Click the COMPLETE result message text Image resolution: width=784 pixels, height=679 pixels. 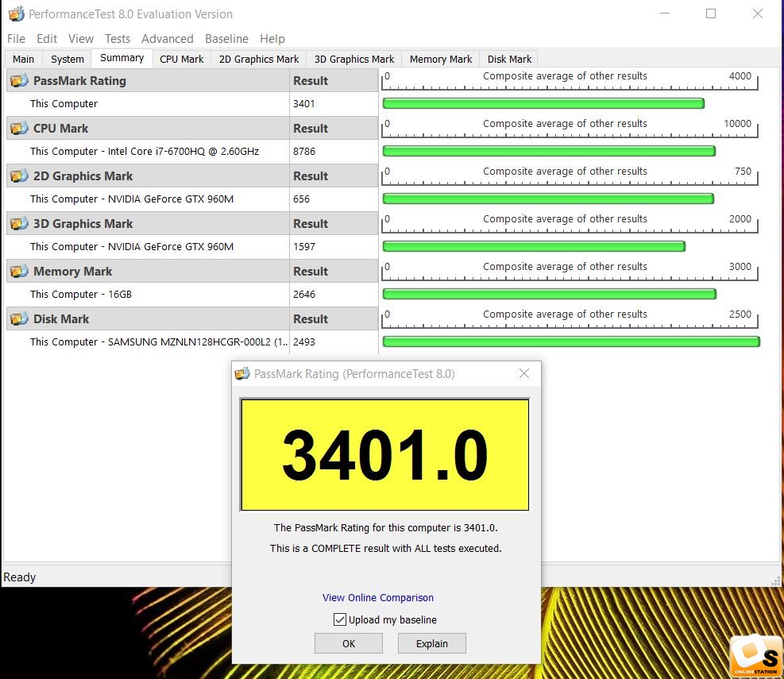point(385,549)
